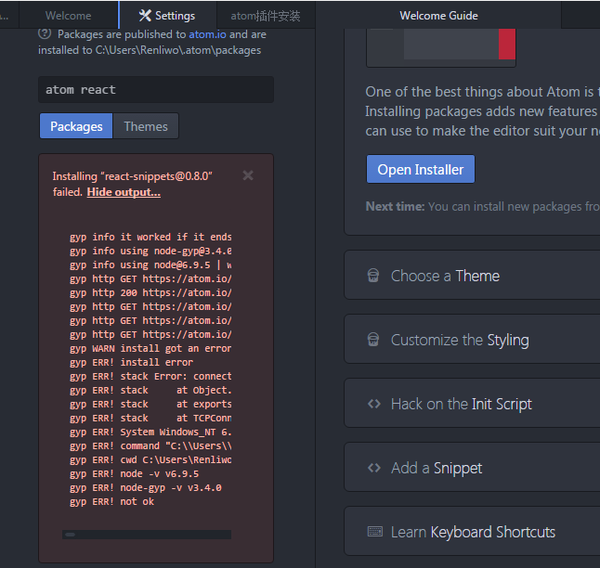The width and height of the screenshot is (600, 568).
Task: Follow the atom.io link
Action: point(207,34)
